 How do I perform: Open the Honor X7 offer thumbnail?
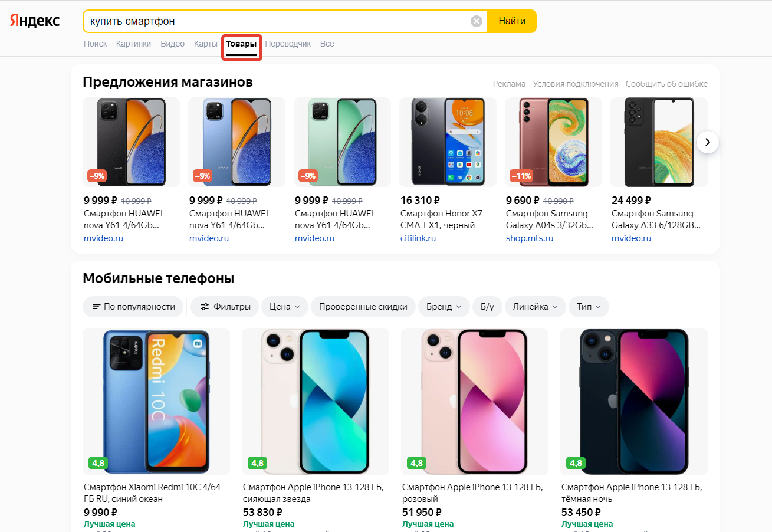point(448,142)
